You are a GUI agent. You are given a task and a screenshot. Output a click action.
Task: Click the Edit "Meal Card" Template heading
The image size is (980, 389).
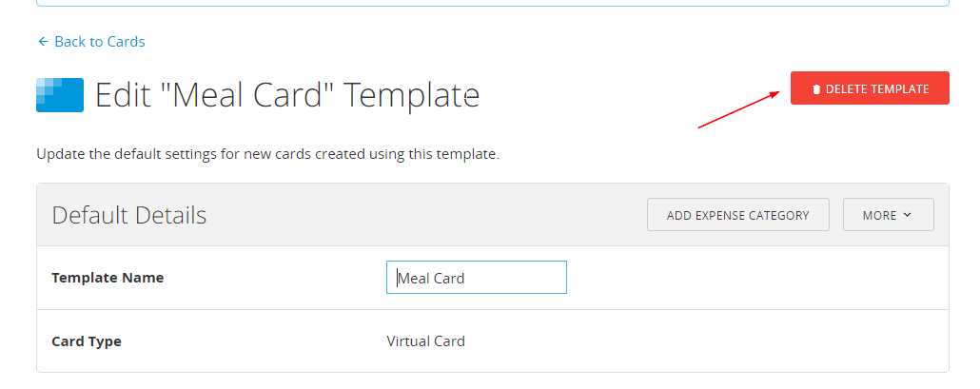[x=287, y=95]
